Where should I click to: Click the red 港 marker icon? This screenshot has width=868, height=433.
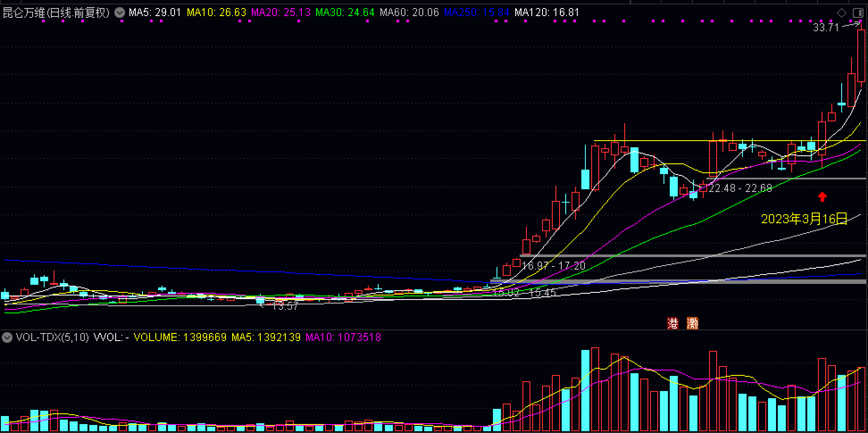(673, 323)
